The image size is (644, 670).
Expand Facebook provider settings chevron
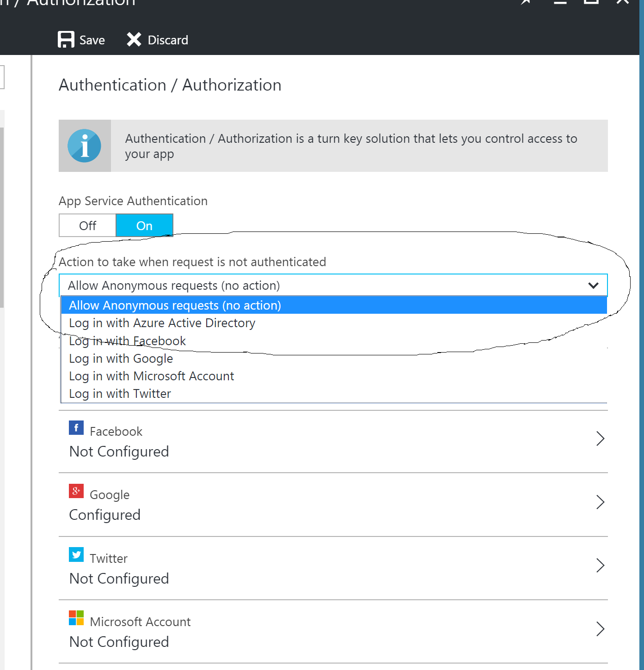[600, 439]
